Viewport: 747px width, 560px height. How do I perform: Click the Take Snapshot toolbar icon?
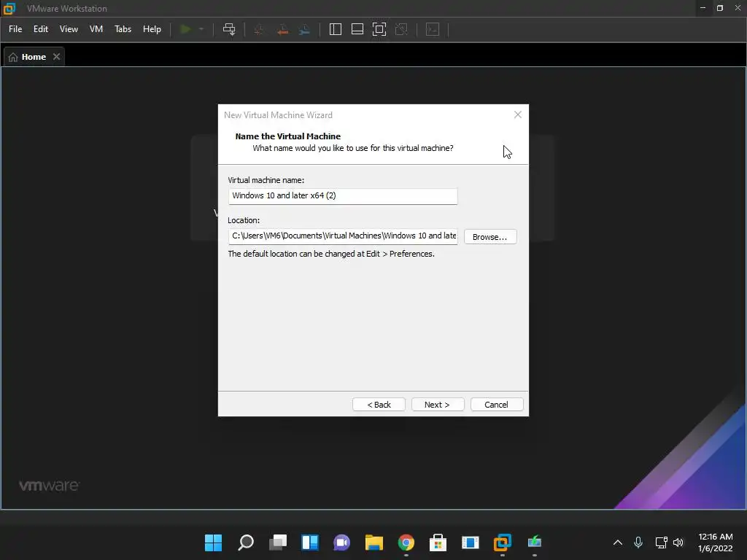pos(259,29)
